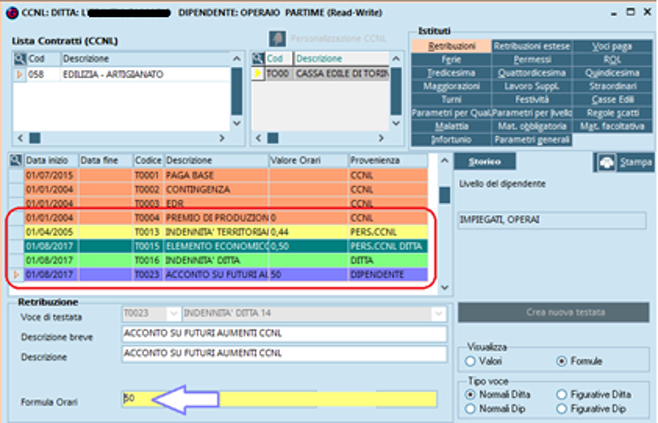Switch to the Casse Edili tab
Screen dimensions: 658x423
612,99
